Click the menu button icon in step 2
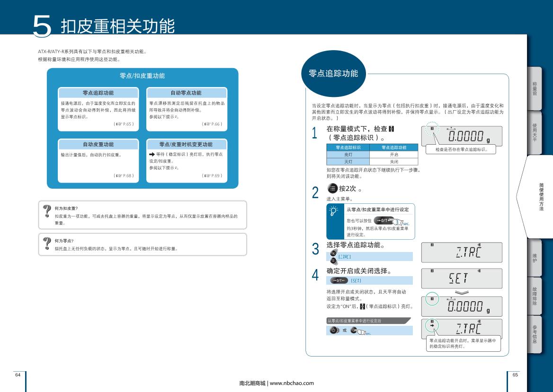 click(332, 188)
